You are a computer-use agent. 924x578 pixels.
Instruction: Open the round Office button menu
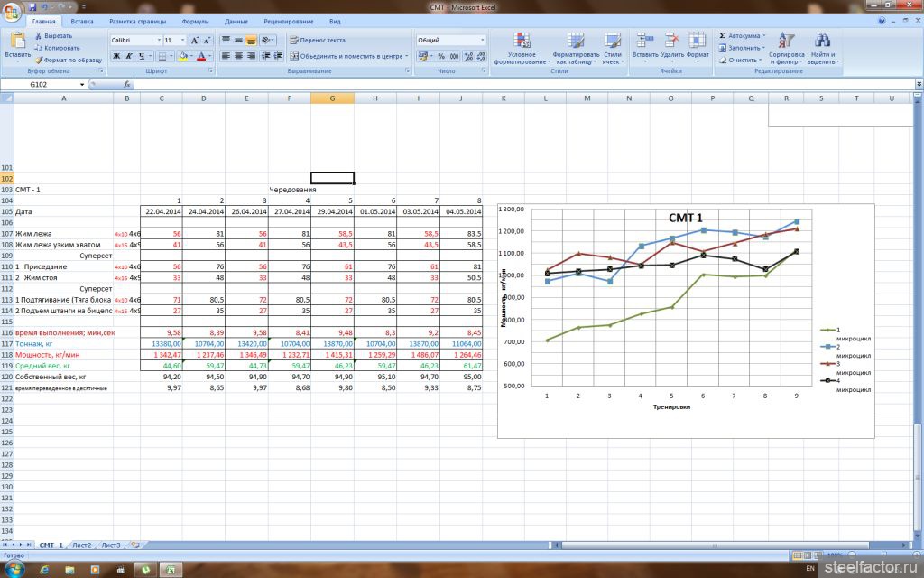(11, 11)
